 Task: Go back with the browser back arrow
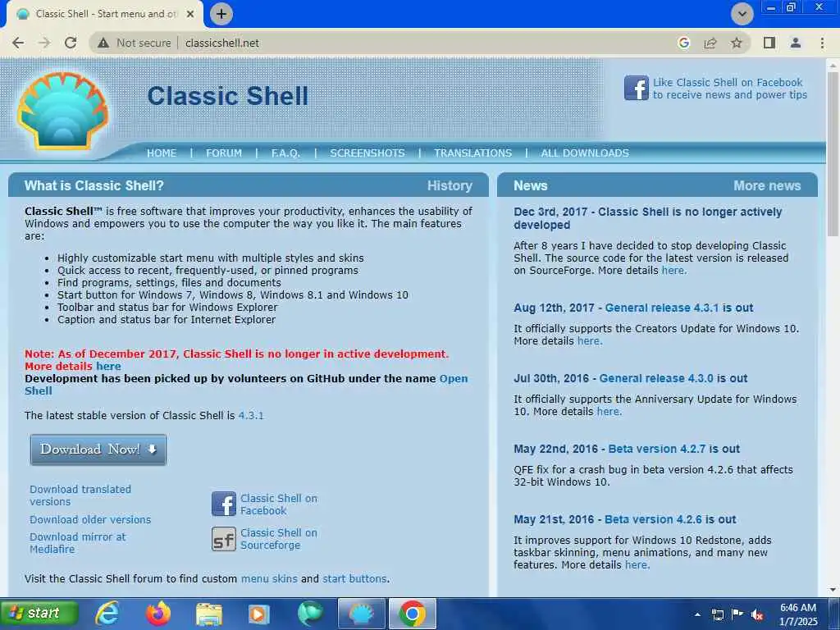coord(18,43)
